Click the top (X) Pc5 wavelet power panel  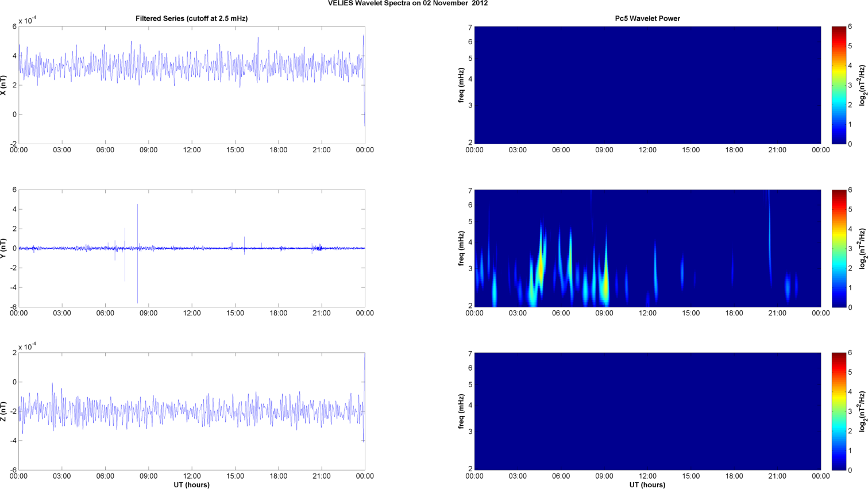[x=647, y=85]
